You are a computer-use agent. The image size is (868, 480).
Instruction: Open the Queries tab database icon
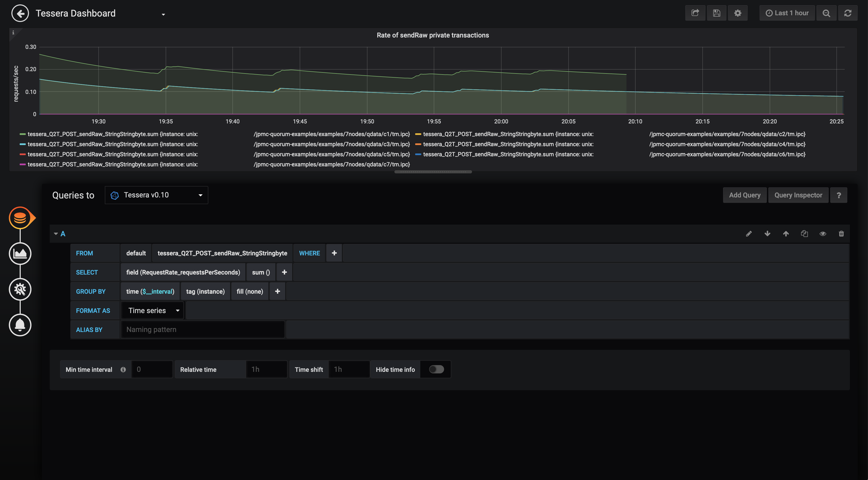point(20,218)
